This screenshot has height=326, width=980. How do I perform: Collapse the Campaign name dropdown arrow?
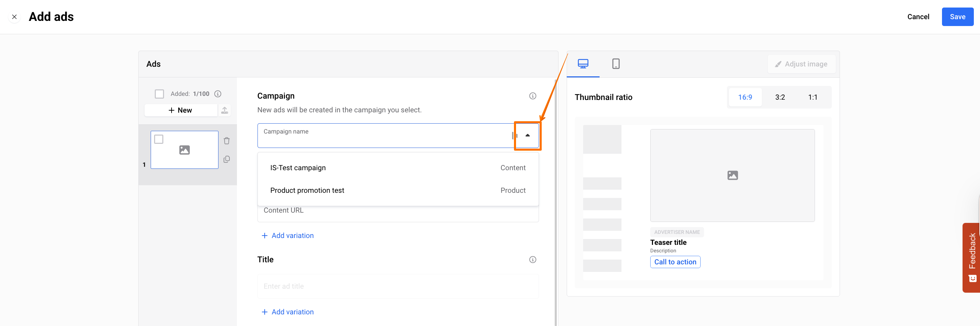pyautogui.click(x=527, y=135)
